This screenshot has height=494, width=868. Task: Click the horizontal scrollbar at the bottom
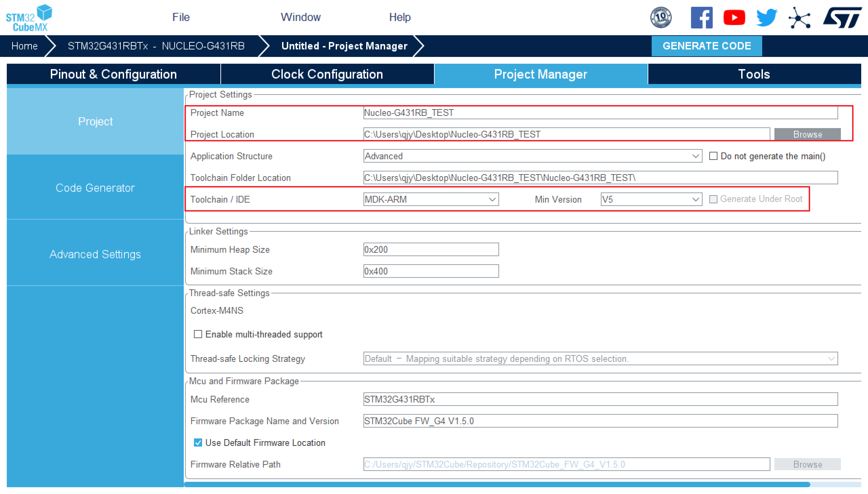(x=497, y=485)
